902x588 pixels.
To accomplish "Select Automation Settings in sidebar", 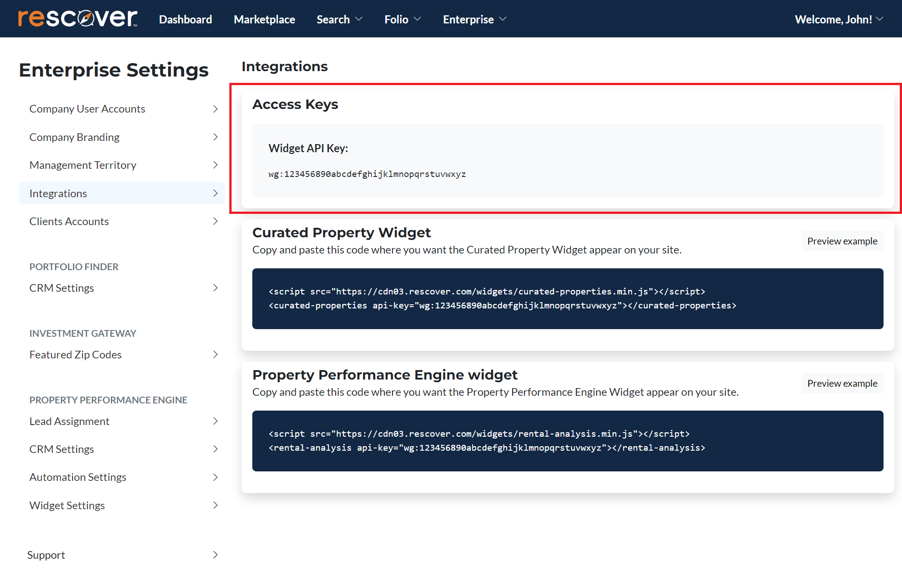I will pyautogui.click(x=77, y=477).
